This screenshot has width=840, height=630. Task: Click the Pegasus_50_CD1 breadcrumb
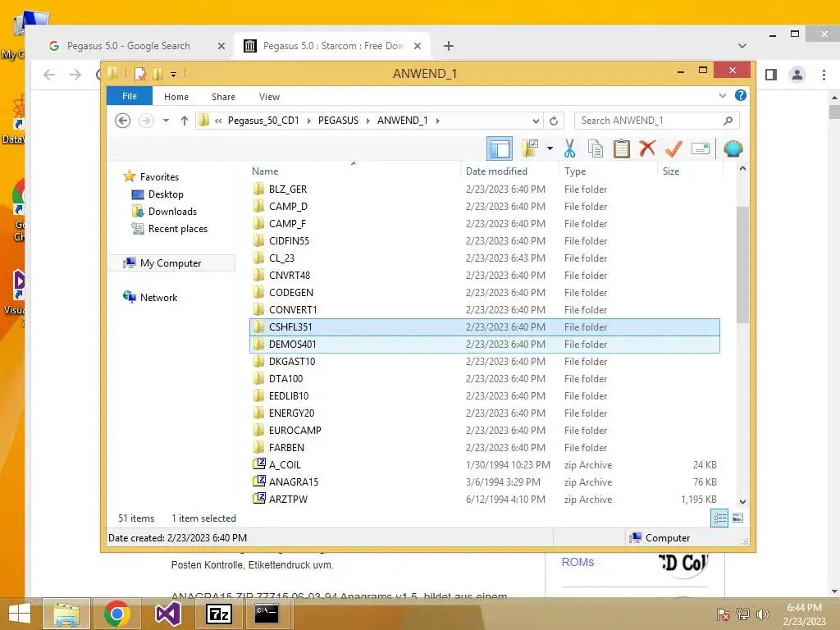tap(263, 121)
